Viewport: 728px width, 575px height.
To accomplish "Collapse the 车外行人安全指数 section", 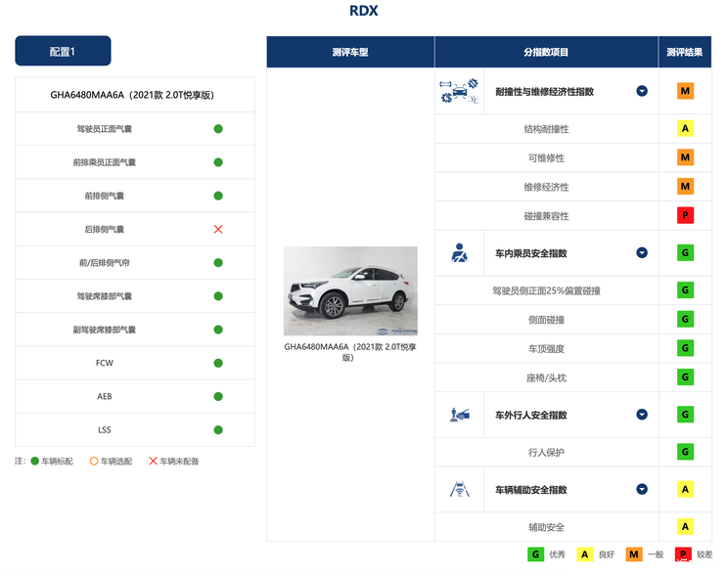I will click(642, 415).
